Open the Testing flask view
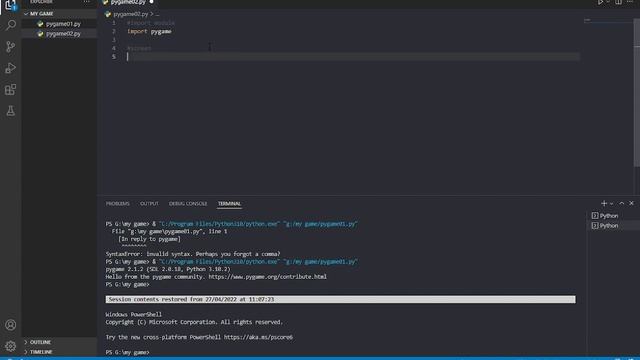The height and width of the screenshot is (360, 640). [x=11, y=111]
